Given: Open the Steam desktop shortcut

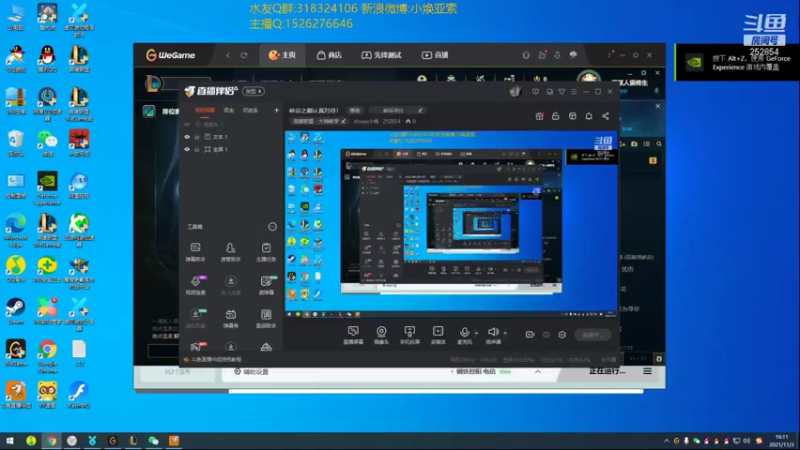Looking at the screenshot, I should [x=15, y=311].
